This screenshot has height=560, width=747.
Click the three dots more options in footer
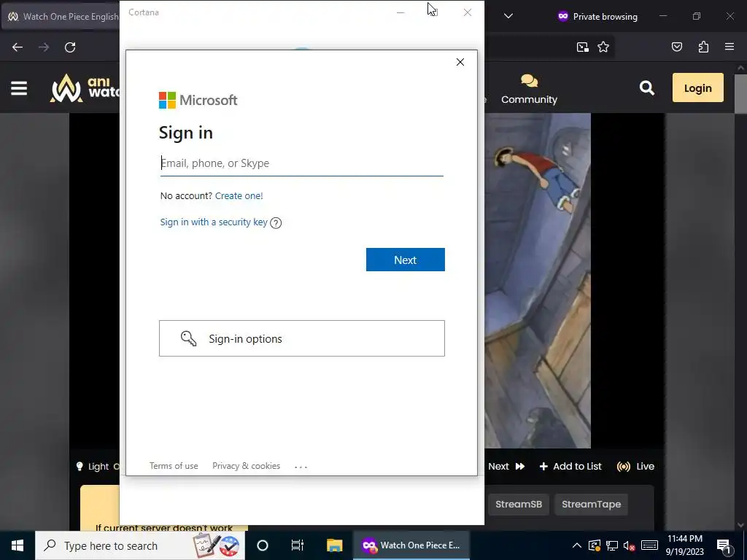[x=301, y=467]
